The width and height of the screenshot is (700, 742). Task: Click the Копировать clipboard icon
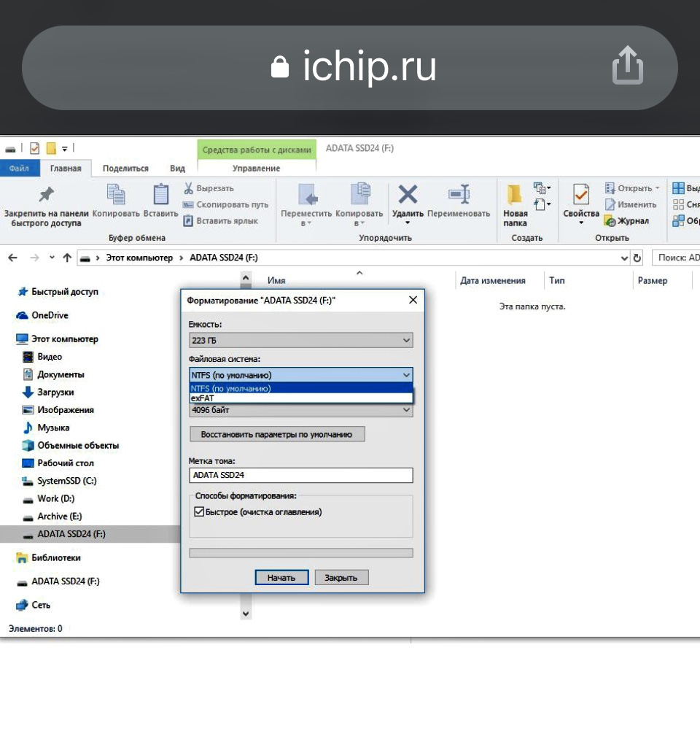click(116, 195)
